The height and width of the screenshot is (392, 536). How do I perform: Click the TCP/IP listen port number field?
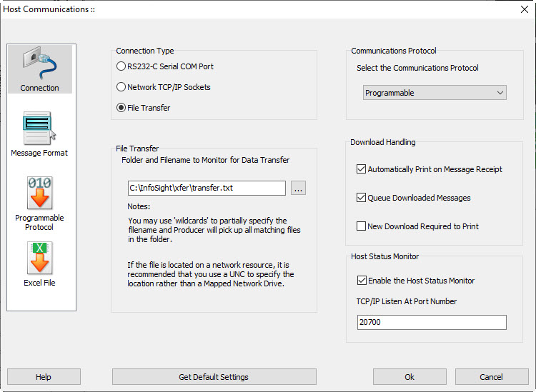point(432,322)
